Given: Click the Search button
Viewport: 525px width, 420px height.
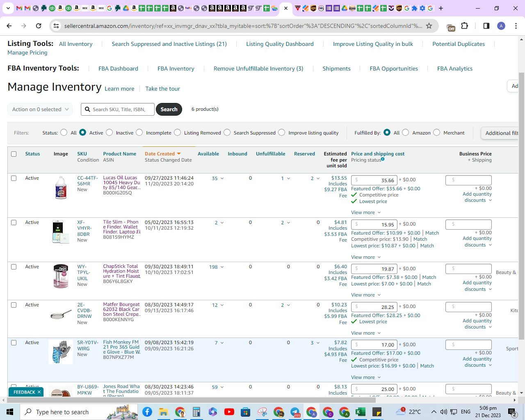Looking at the screenshot, I should click(x=169, y=110).
